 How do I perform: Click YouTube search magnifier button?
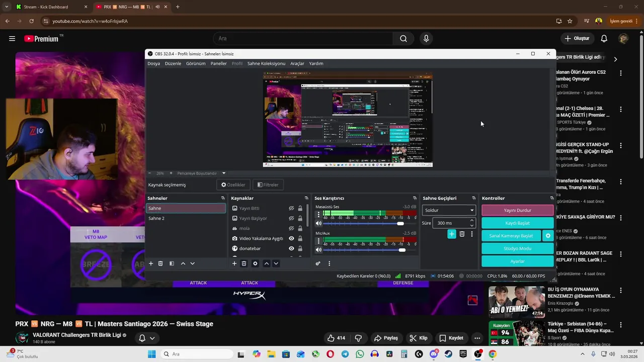[x=404, y=39]
